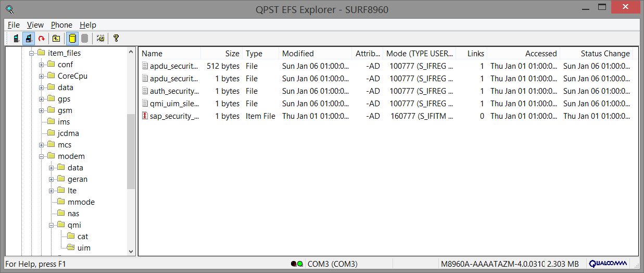Open the Phone menu
Screen dimensions: 644x273
tap(61, 24)
